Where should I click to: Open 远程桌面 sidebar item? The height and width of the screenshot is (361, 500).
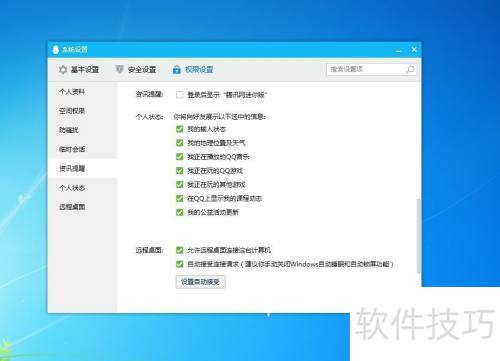pos(72,207)
